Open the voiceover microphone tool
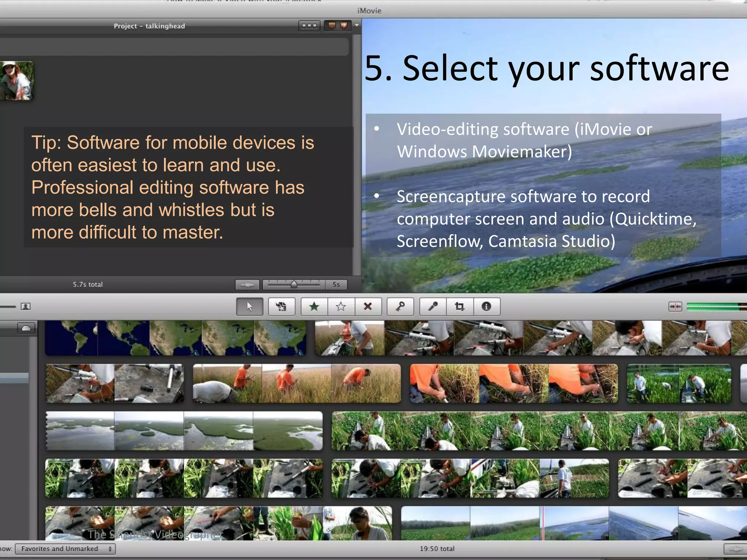 pyautogui.click(x=433, y=307)
